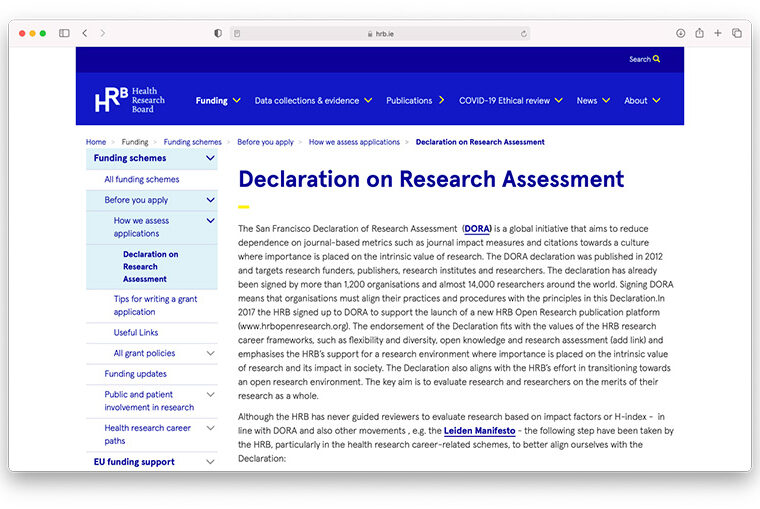Open Tips for writing a grant application
This screenshot has height=509, width=760.
click(156, 305)
